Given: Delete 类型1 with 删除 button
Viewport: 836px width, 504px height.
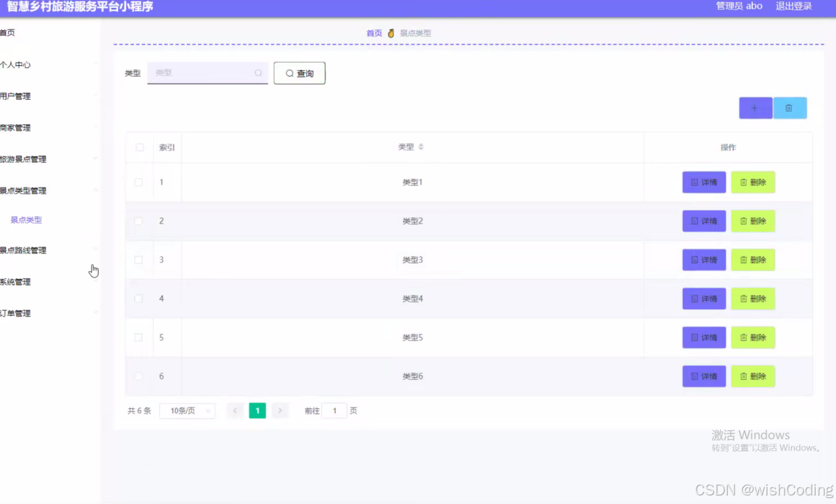Looking at the screenshot, I should coord(753,182).
